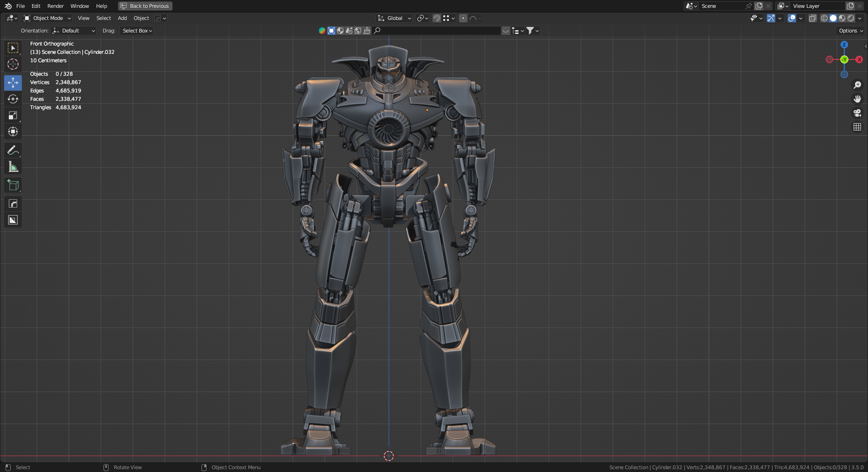Screen dimensions: 868x472
Task: Open Orientation Default dropdown
Action: coord(74,31)
